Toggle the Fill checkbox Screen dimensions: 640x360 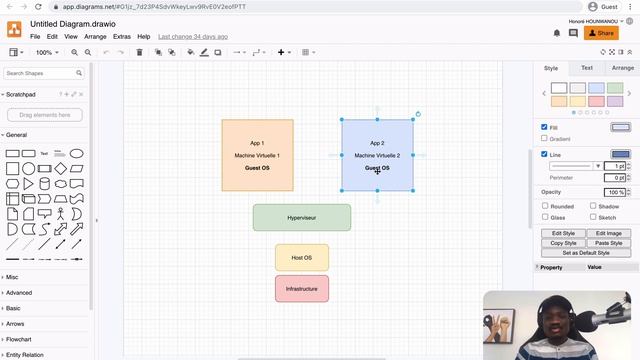click(x=544, y=127)
